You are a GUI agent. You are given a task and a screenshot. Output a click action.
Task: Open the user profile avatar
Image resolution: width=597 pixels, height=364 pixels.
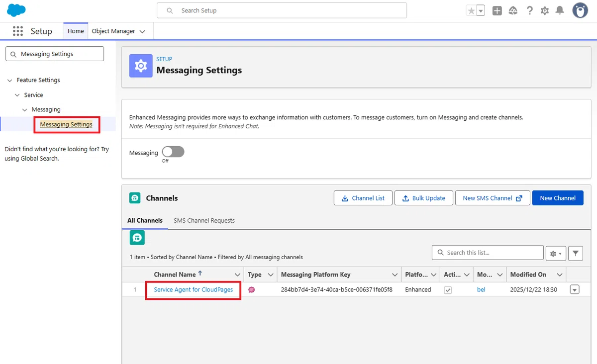580,10
